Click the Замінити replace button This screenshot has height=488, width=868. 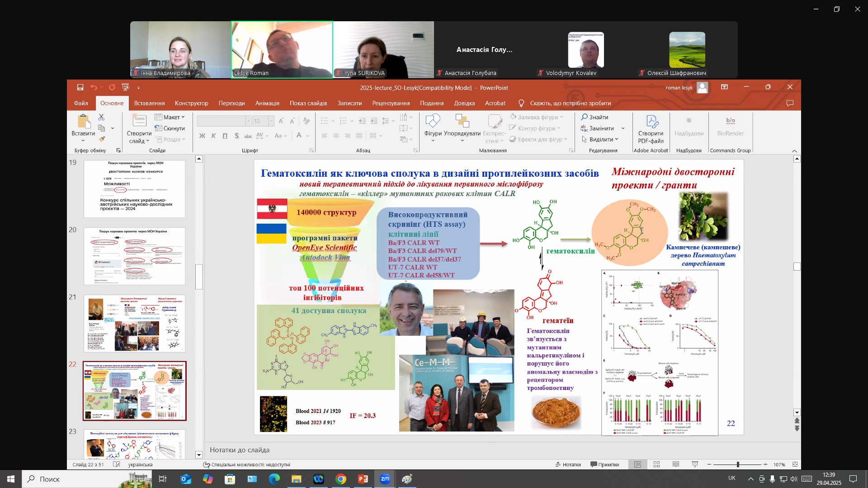(x=602, y=128)
